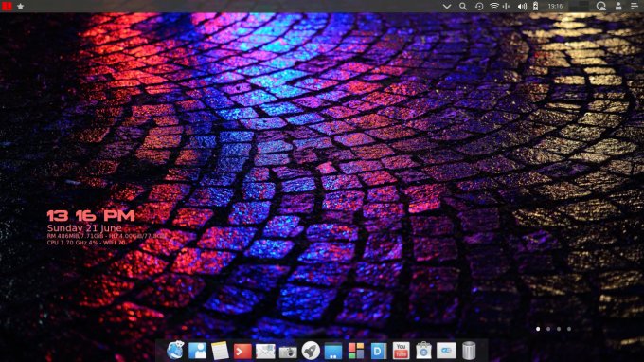644x362 pixels.
Task: Click the audio input level icon
Action: (507, 7)
